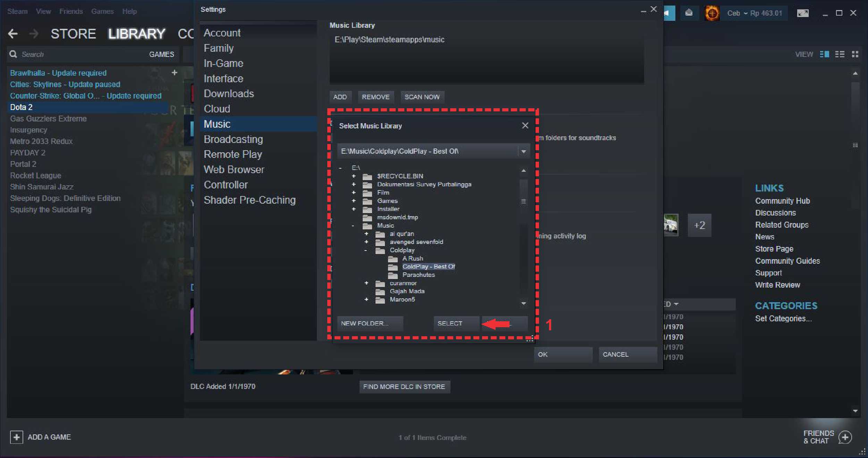Select the Parachutes folder
This screenshot has width=868, height=458.
(x=418, y=275)
